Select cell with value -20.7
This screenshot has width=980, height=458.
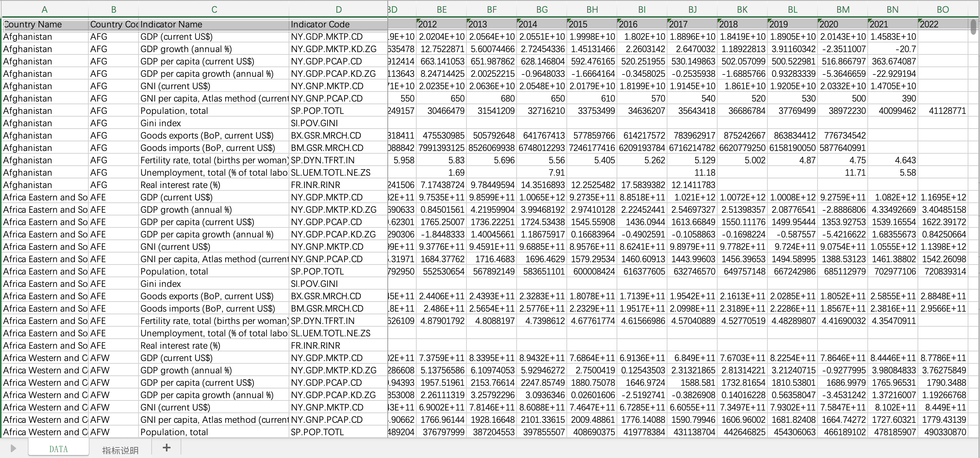[893, 49]
